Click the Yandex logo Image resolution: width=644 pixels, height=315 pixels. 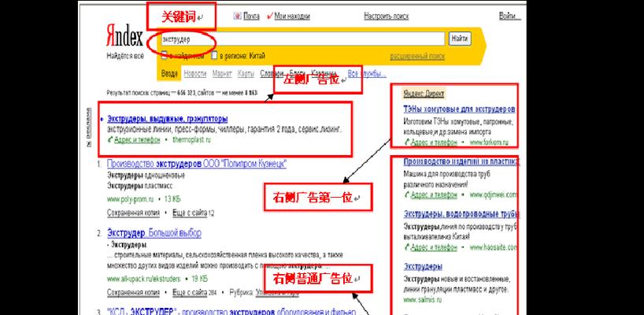click(x=124, y=35)
